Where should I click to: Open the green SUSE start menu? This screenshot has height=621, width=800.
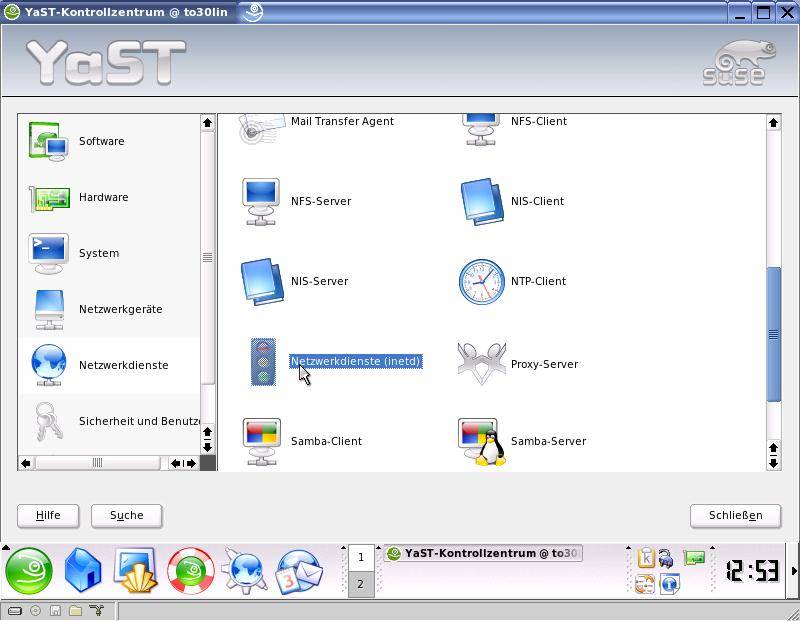click(x=29, y=571)
